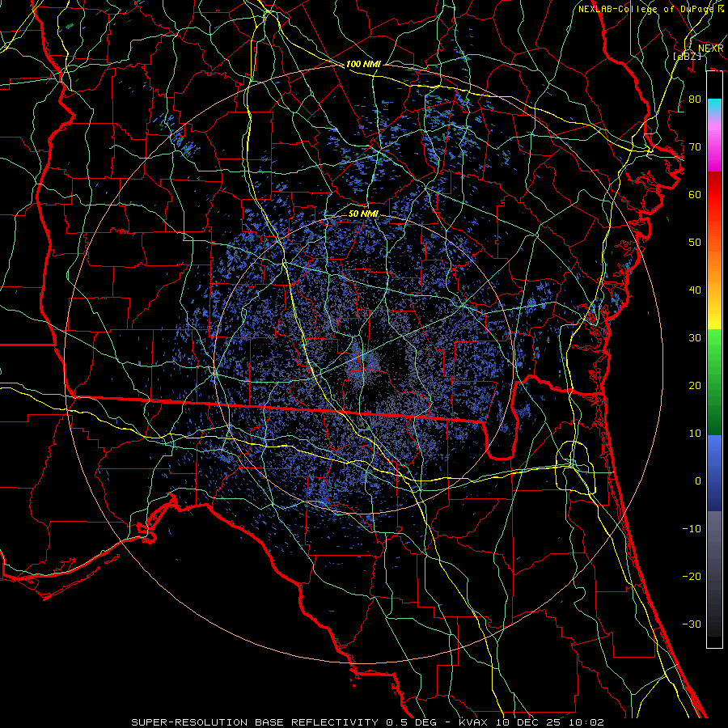Viewport: 728px width, 728px height.
Task: Select the "-20" value on the dBZ scale
Action: tap(692, 577)
